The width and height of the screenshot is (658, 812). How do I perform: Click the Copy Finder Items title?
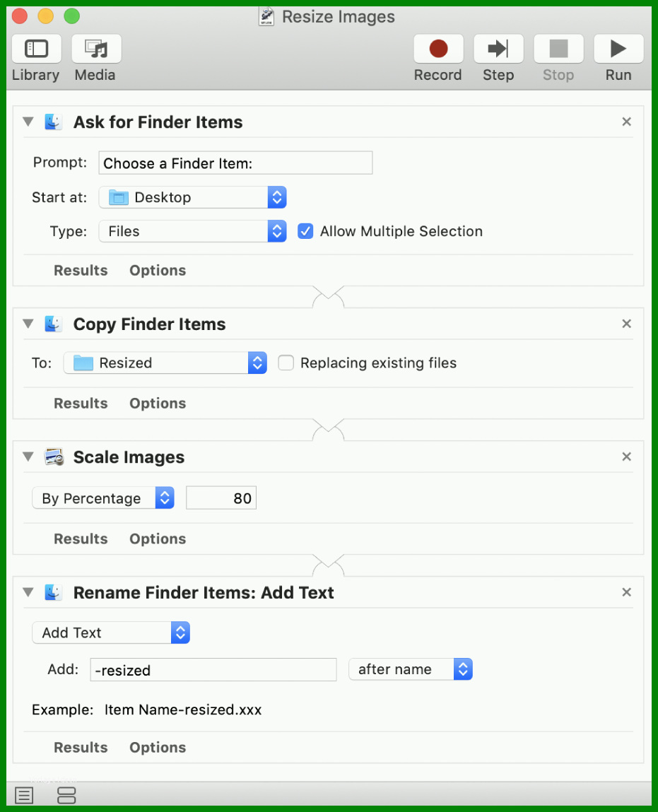click(150, 324)
